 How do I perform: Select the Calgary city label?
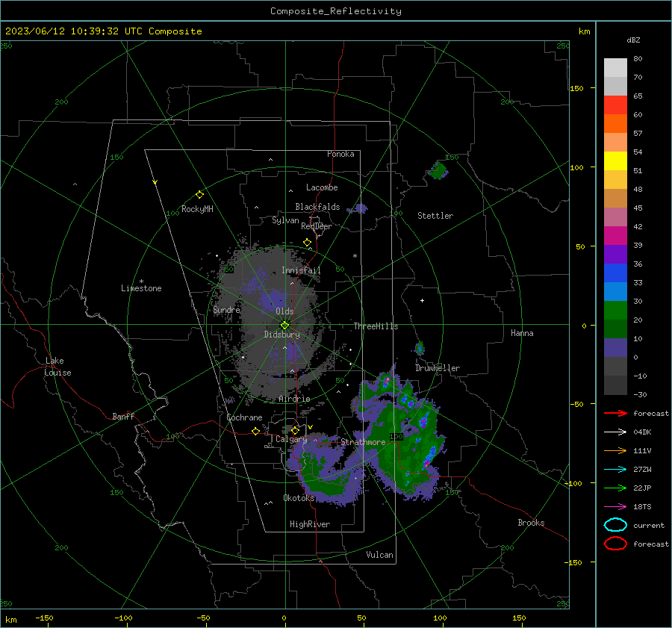(x=291, y=439)
